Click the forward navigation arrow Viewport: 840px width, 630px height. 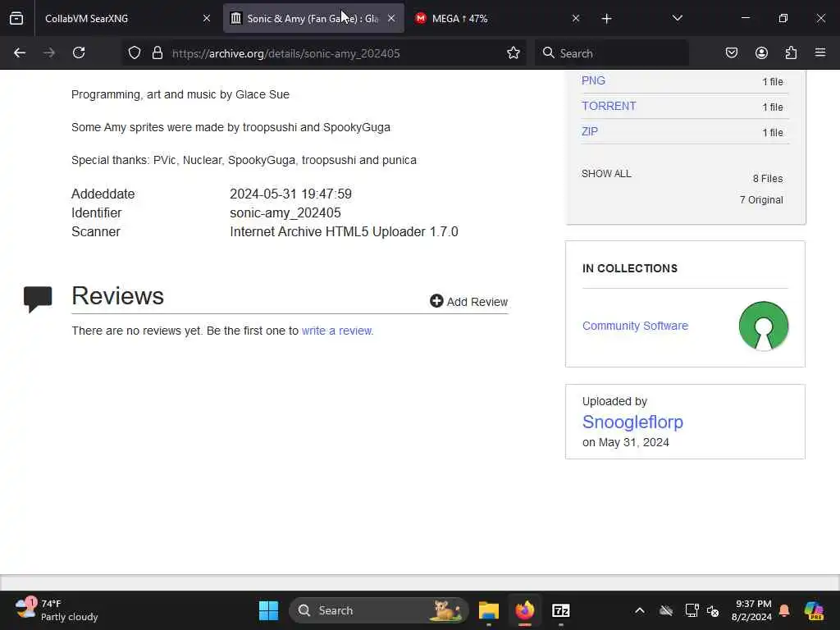coord(49,53)
